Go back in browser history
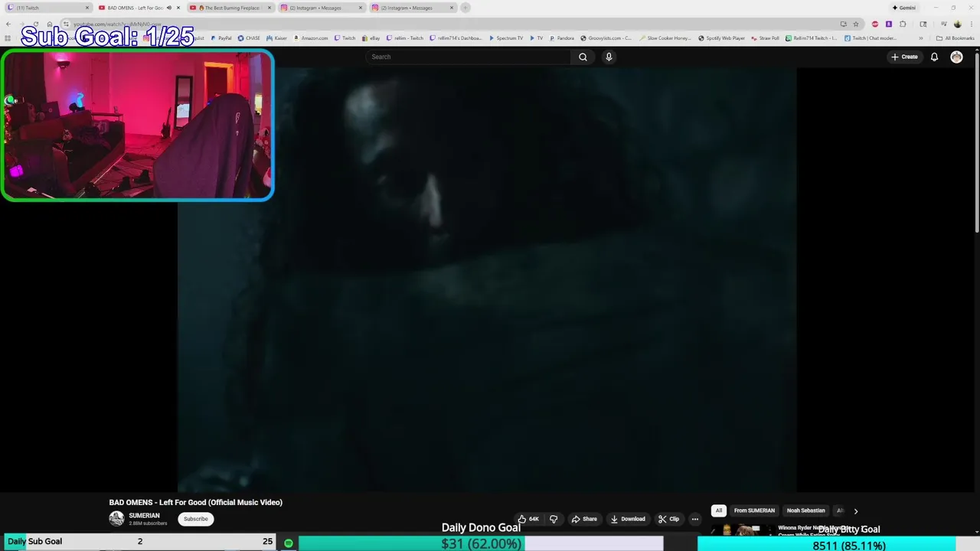This screenshot has width=980, height=551. (x=8, y=24)
